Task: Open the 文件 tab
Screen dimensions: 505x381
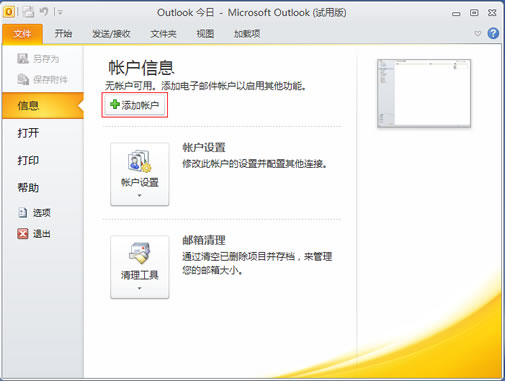Action: 22,34
